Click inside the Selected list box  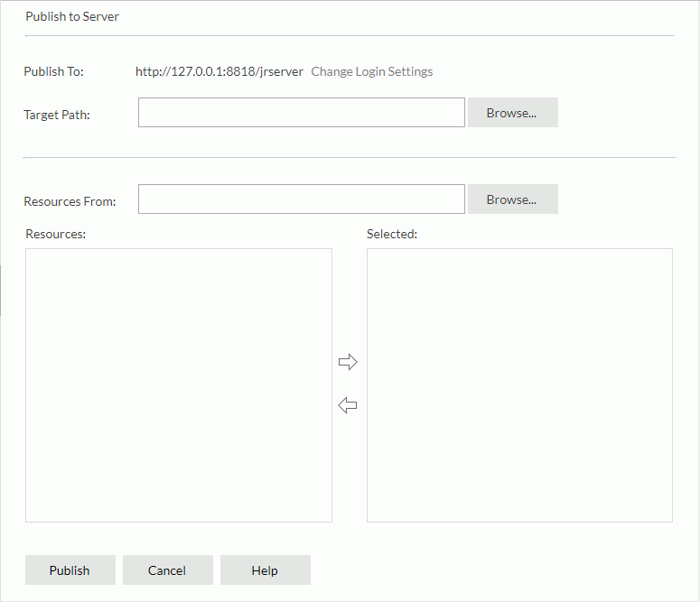(519, 385)
